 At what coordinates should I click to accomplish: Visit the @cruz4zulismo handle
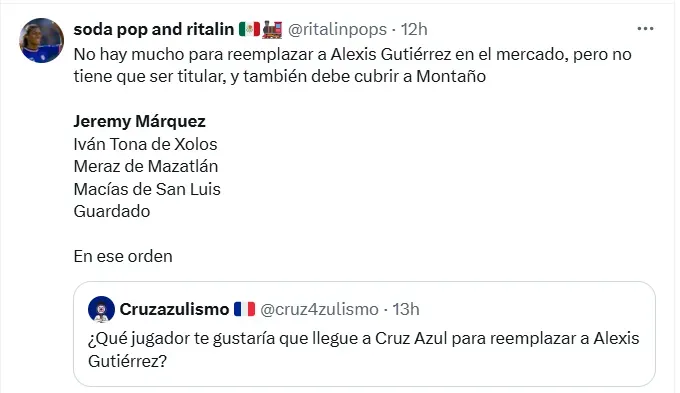[x=320, y=309]
